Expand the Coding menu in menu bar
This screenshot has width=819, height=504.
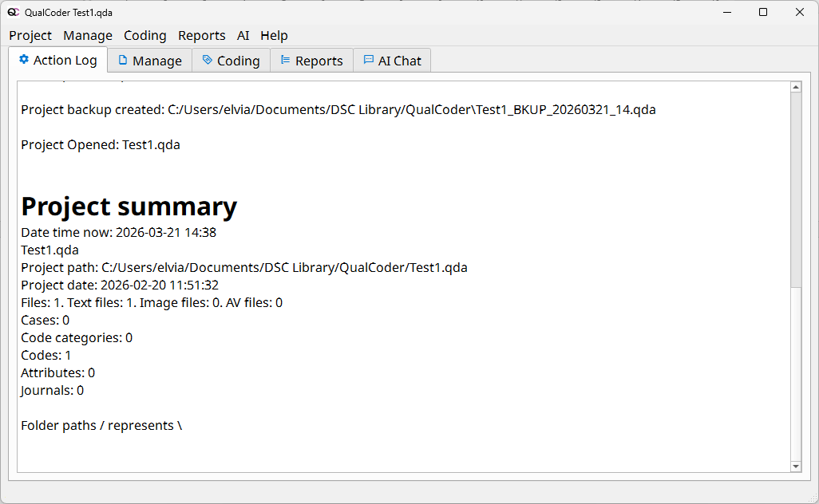pyautogui.click(x=145, y=35)
